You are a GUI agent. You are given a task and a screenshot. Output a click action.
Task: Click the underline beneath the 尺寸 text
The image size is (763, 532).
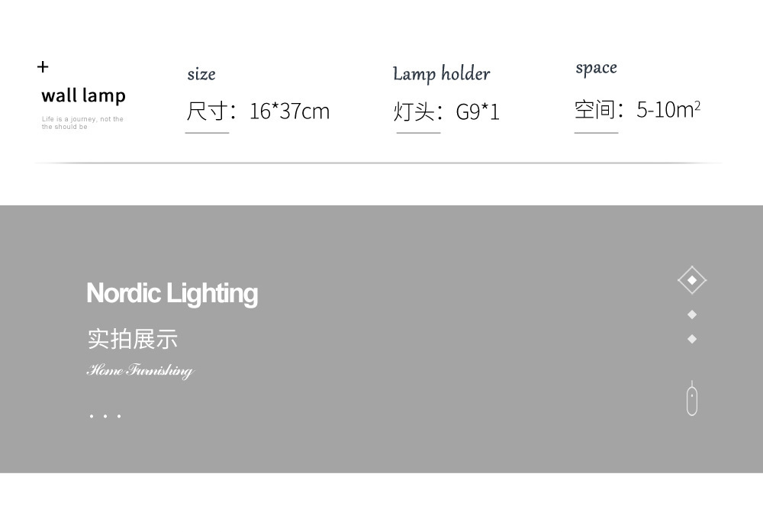(207, 133)
